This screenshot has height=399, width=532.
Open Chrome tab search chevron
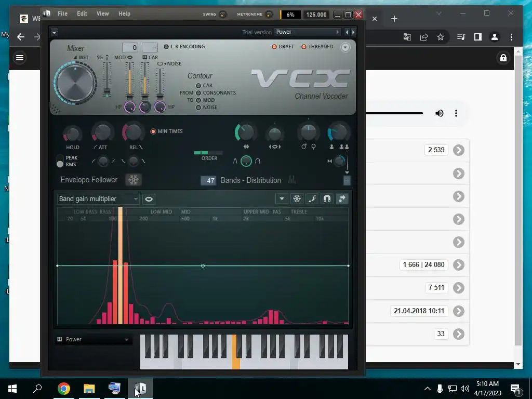438,14
